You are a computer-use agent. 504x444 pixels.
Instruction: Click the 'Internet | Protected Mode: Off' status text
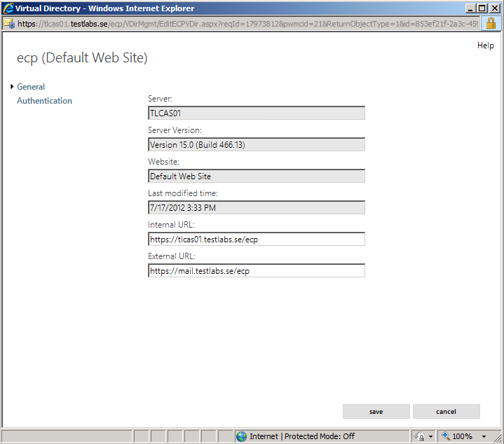(x=302, y=436)
